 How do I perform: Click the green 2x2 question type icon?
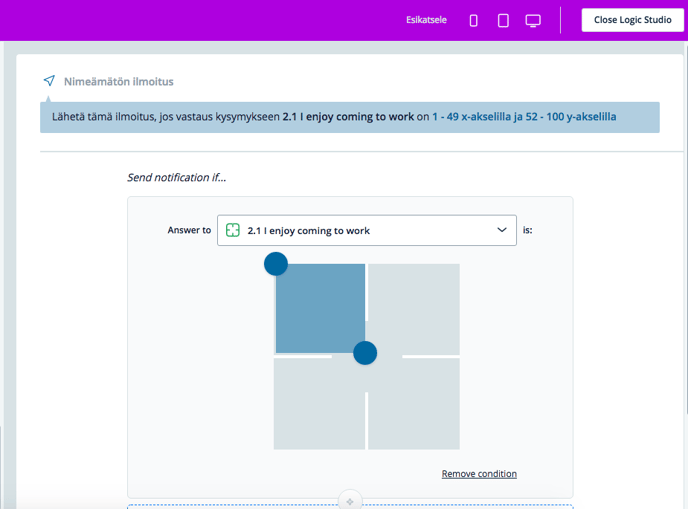233,230
